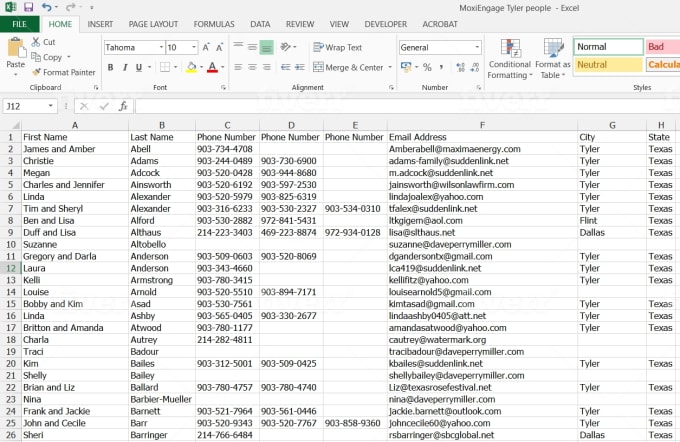
Task: Click the Format as Table icon
Action: tap(552, 59)
